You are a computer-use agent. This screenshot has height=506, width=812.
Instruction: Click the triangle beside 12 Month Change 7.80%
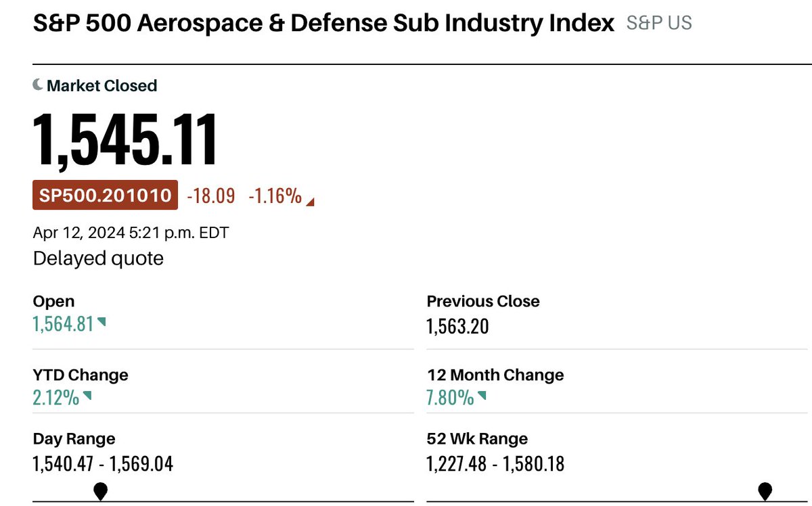[x=482, y=395]
